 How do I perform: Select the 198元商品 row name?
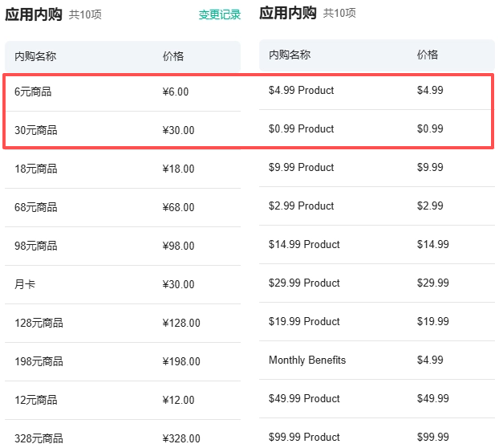coord(39,361)
